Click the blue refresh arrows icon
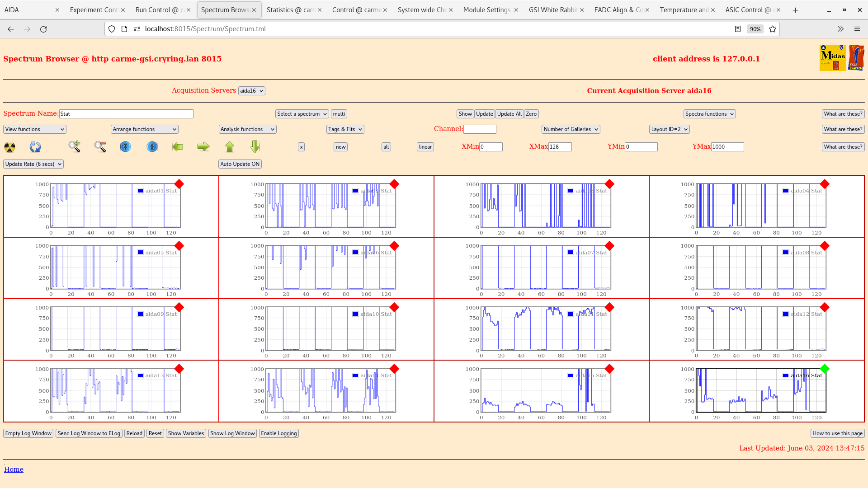The width and height of the screenshot is (868, 488). [x=35, y=147]
